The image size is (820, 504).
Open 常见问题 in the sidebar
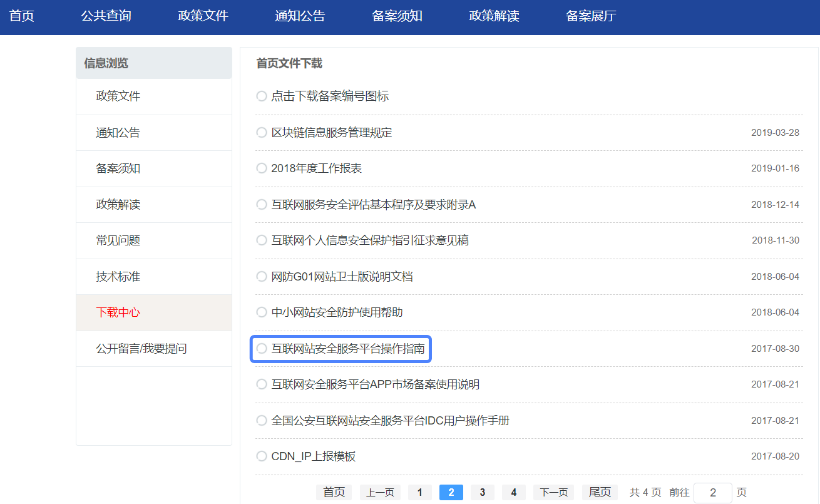[118, 240]
